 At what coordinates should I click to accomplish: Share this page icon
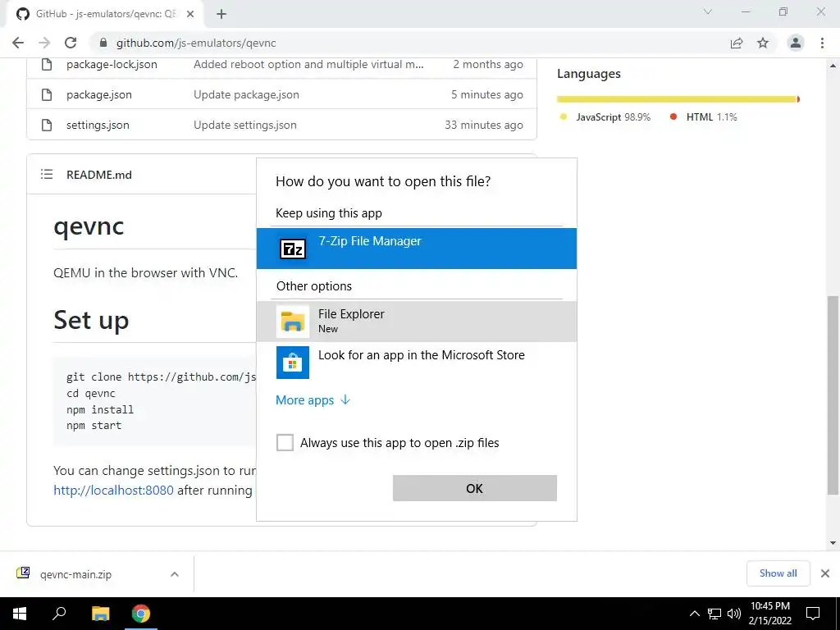(737, 43)
